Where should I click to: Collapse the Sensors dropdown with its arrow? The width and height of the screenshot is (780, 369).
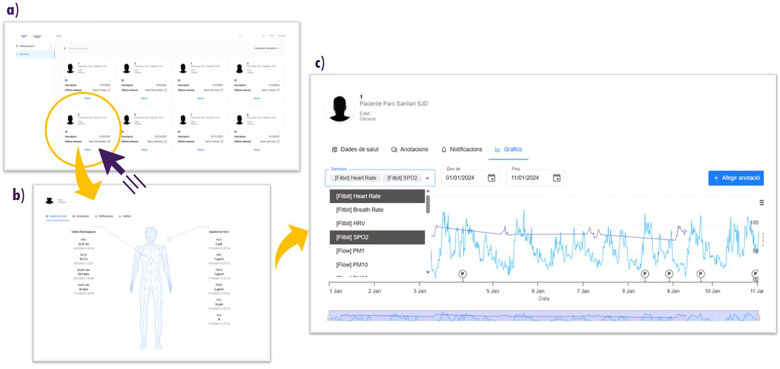click(428, 178)
